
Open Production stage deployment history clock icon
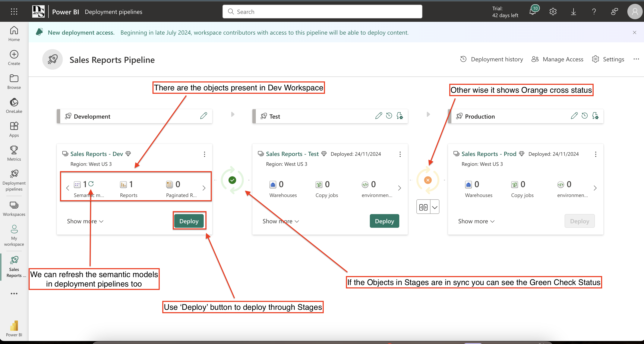(584, 116)
